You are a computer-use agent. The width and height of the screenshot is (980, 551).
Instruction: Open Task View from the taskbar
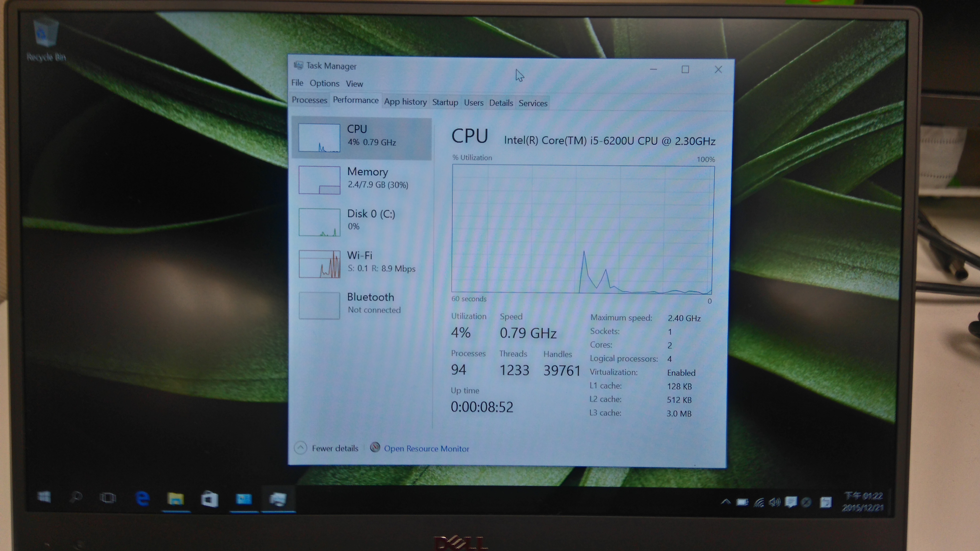click(108, 498)
